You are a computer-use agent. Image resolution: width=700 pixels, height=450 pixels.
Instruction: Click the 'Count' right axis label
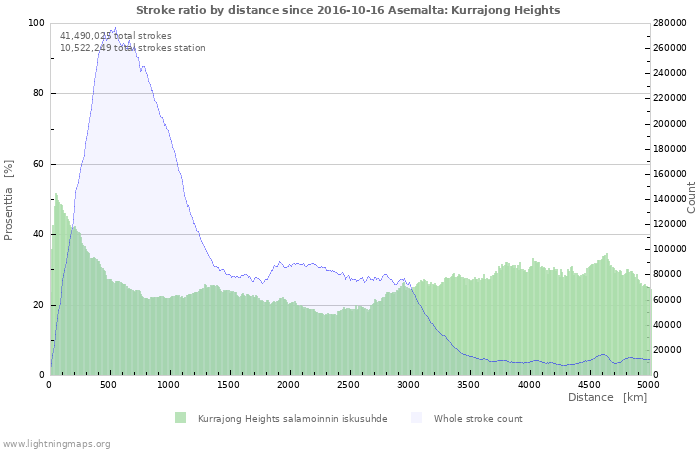[690, 198]
